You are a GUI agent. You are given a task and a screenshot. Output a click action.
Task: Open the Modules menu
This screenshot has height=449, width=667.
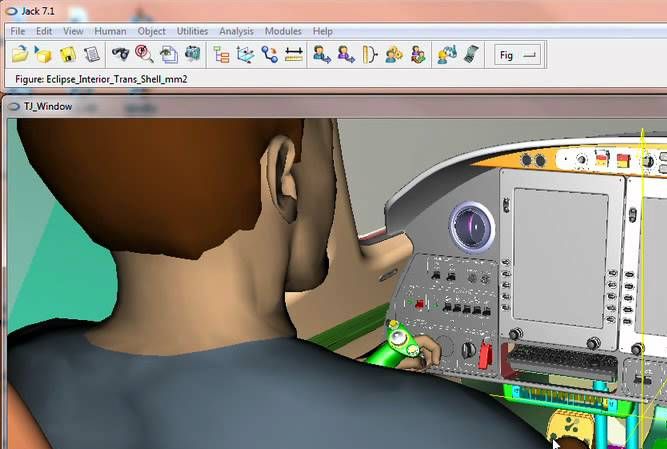tap(283, 31)
